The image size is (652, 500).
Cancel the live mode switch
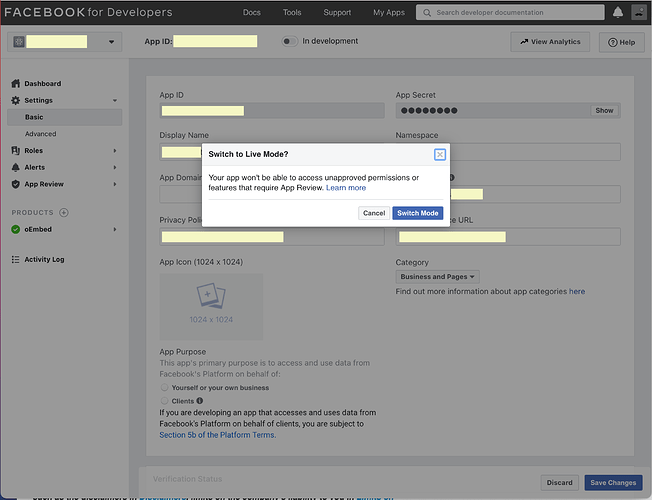pos(374,213)
